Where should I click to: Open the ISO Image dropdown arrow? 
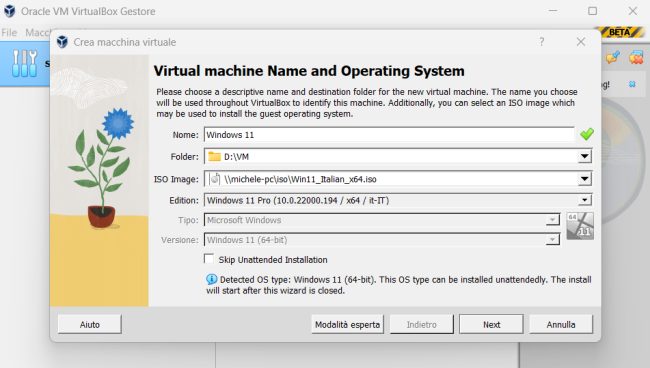coord(585,179)
